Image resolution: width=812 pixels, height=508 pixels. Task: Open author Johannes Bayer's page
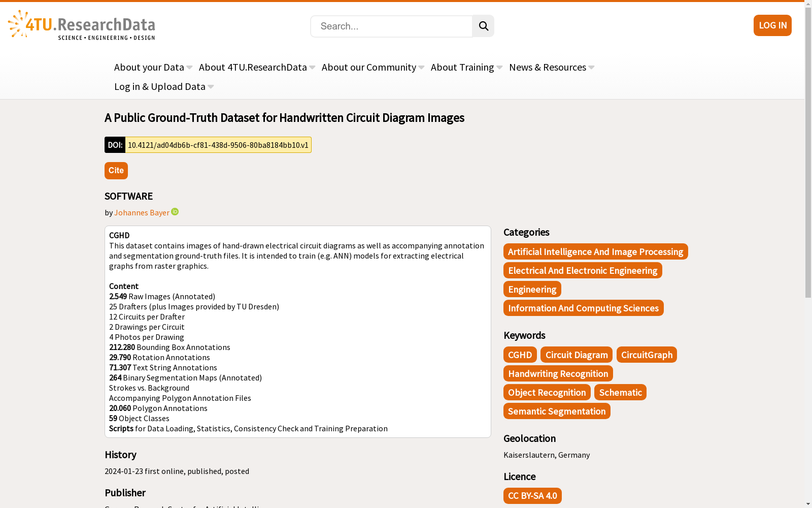(x=142, y=212)
